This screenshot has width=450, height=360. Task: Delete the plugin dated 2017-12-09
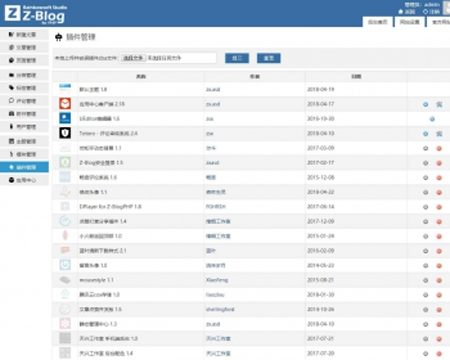[x=439, y=222]
